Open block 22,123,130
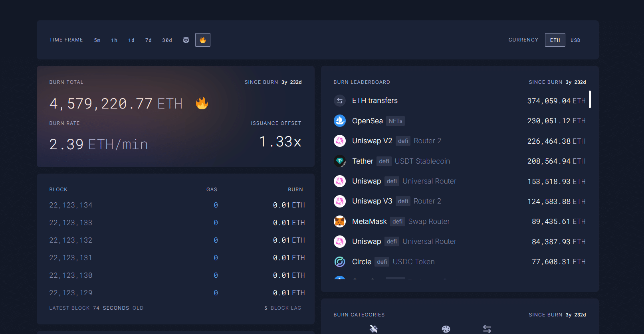Viewport: 644px width, 334px height. [x=71, y=275]
